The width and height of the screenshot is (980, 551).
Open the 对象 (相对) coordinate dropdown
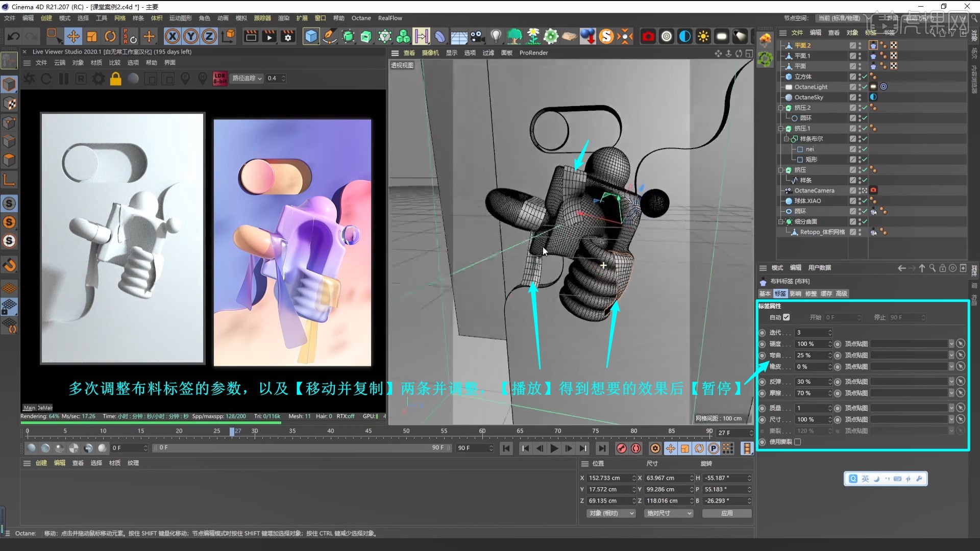[x=611, y=513]
